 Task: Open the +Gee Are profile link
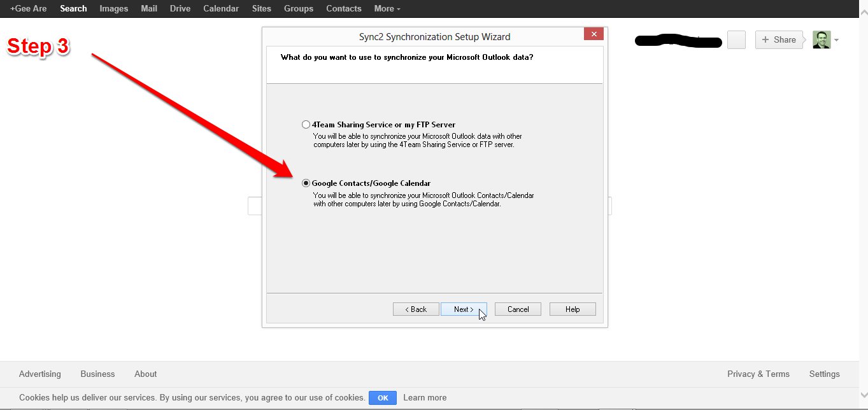pyautogui.click(x=28, y=8)
